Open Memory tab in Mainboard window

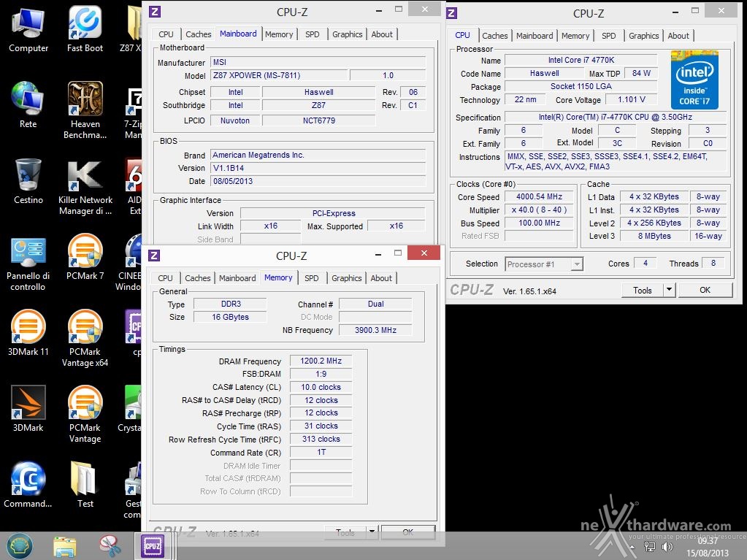click(x=279, y=34)
